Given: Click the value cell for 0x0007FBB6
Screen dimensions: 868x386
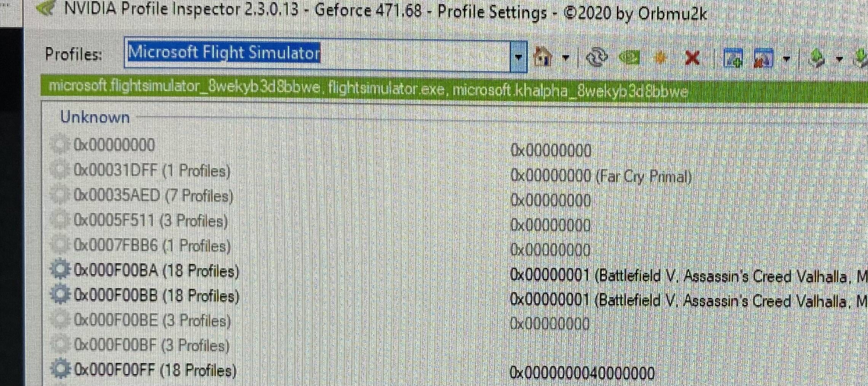Looking at the screenshot, I should click(550, 250).
